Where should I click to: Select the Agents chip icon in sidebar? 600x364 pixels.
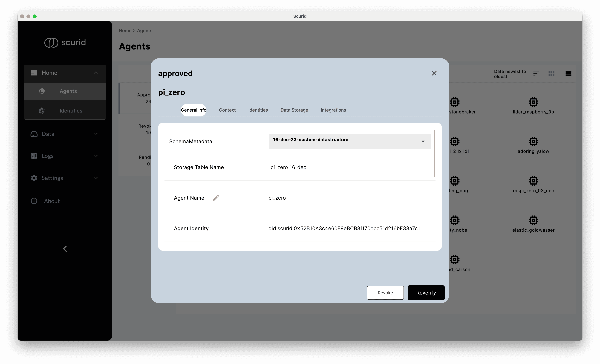[42, 91]
